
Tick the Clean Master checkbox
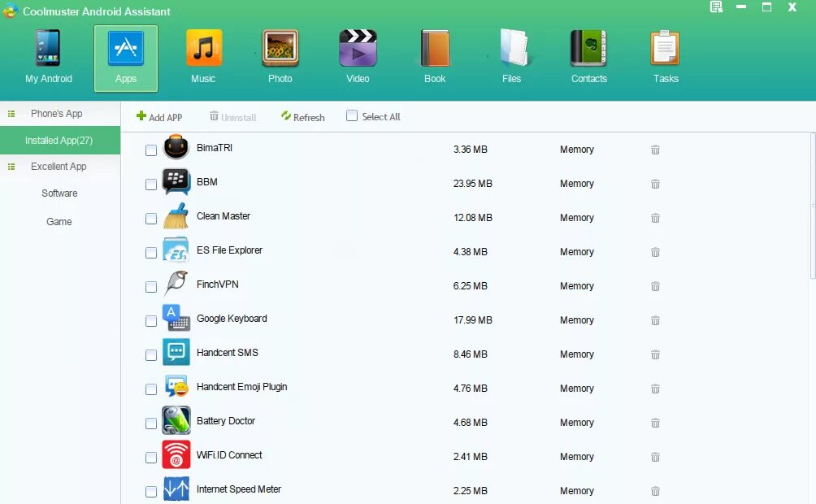click(151, 219)
